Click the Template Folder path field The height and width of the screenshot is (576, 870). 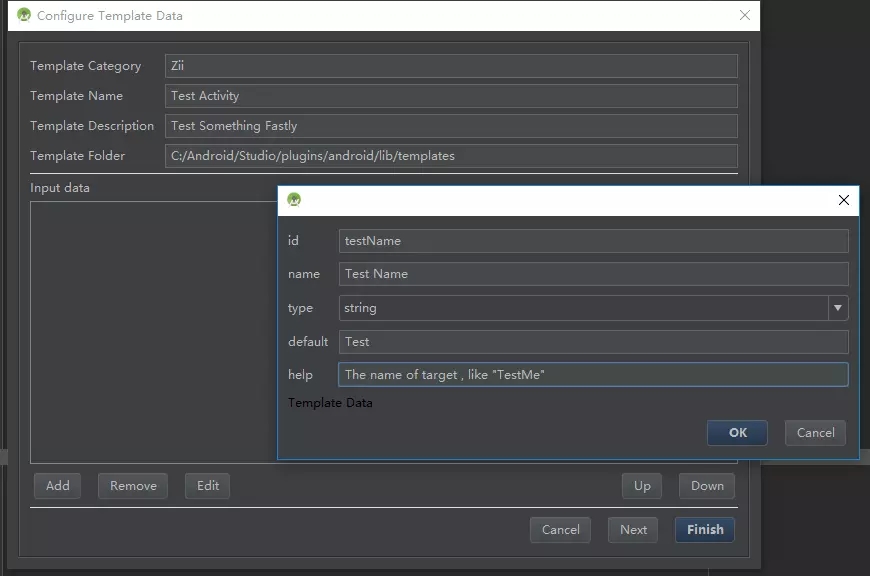point(450,156)
